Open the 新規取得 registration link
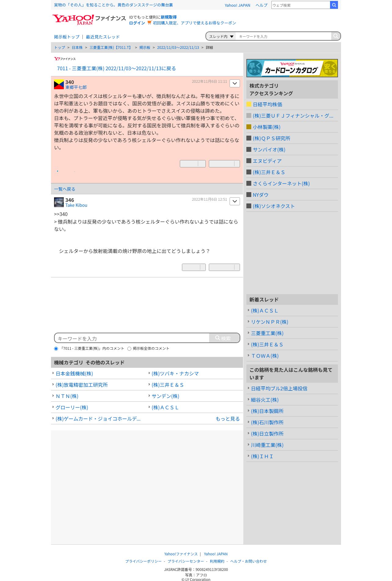Image resolution: width=392 pixels, height=581 pixels. pos(169,17)
